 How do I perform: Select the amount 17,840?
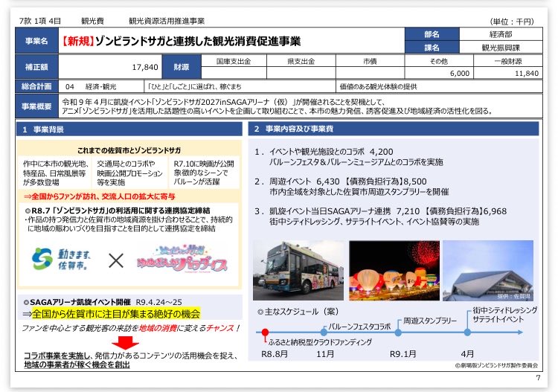[145, 67]
